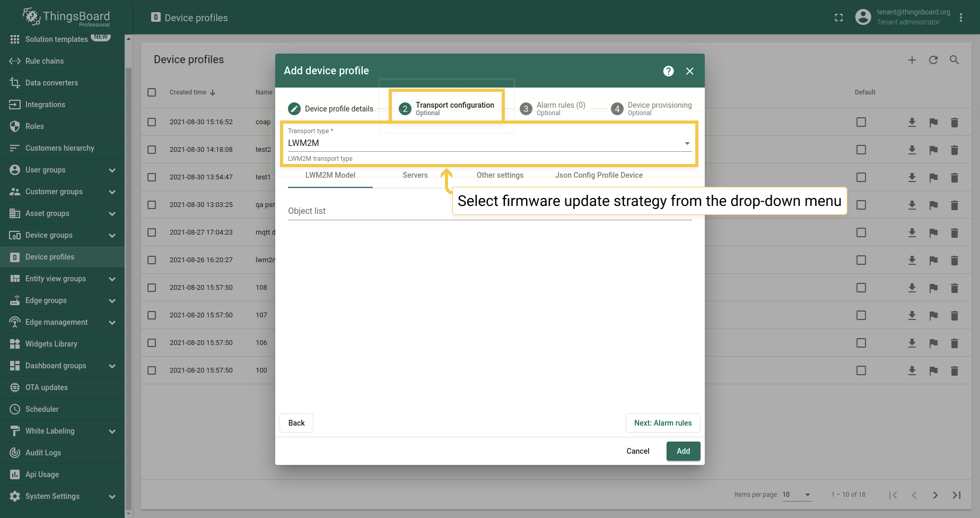Switch to LWM2M Model tab
Image resolution: width=980 pixels, height=518 pixels.
click(x=330, y=175)
